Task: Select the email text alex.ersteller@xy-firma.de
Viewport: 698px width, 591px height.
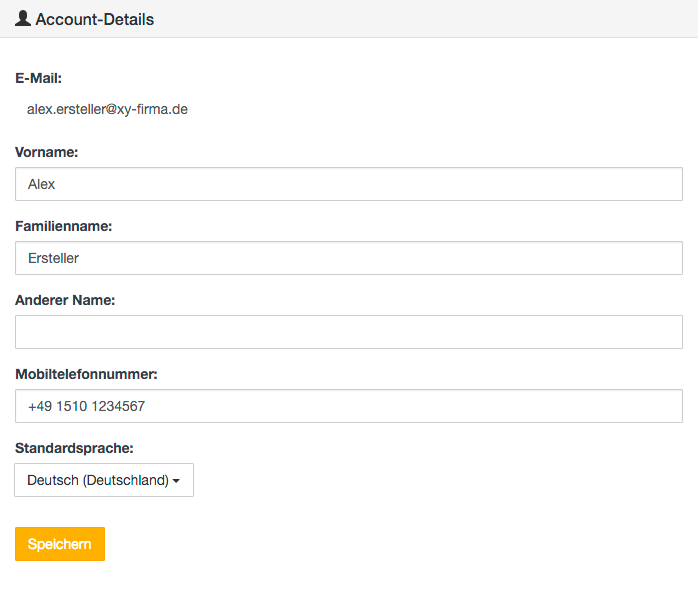Action: click(x=107, y=109)
